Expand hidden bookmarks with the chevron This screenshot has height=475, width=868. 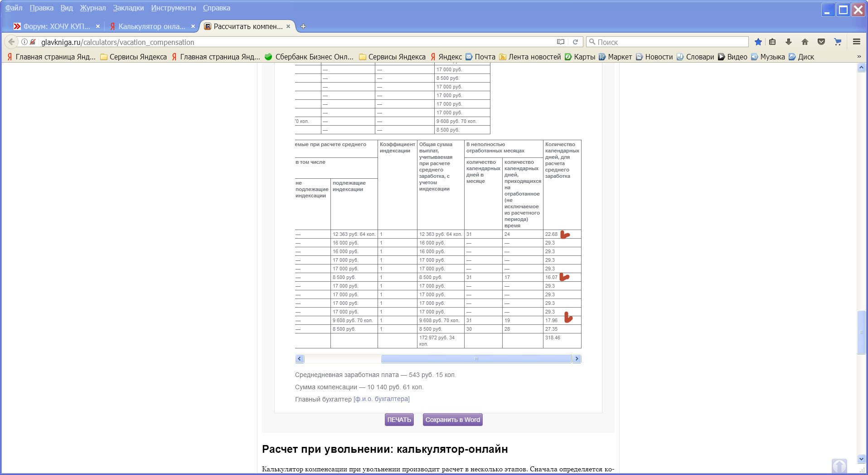pos(858,57)
